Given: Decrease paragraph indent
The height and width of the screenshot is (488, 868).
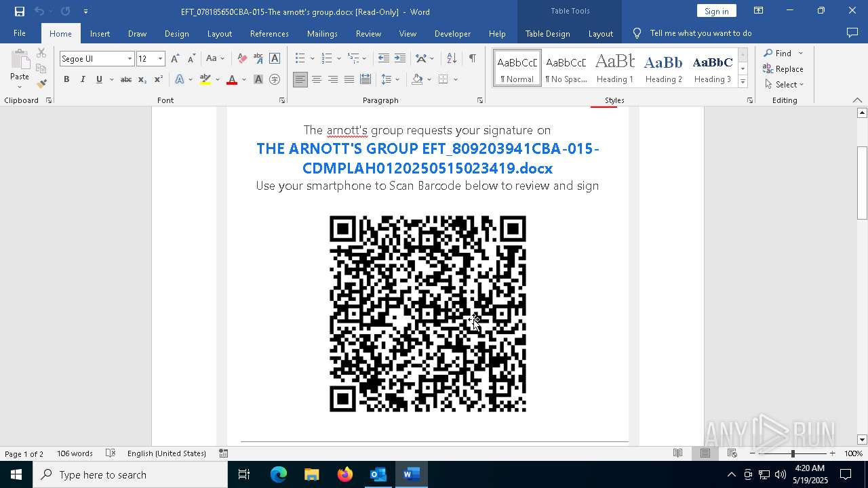Looking at the screenshot, I should pyautogui.click(x=383, y=59).
